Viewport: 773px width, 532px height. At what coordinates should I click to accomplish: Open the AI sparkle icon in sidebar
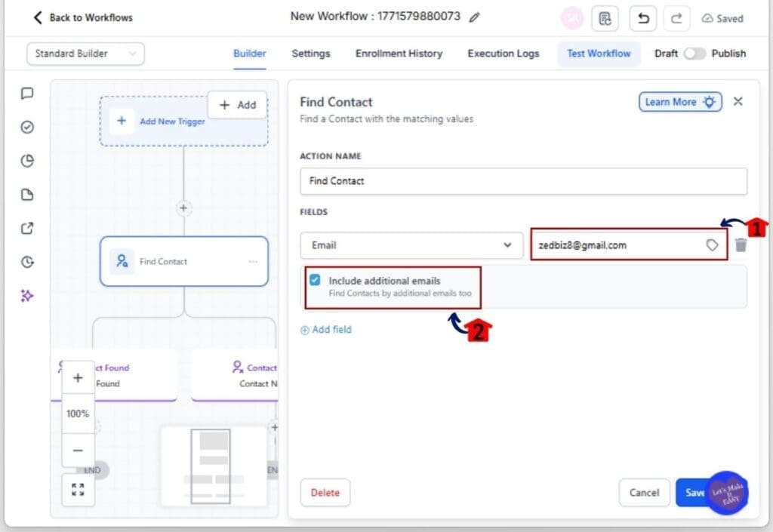(27, 296)
